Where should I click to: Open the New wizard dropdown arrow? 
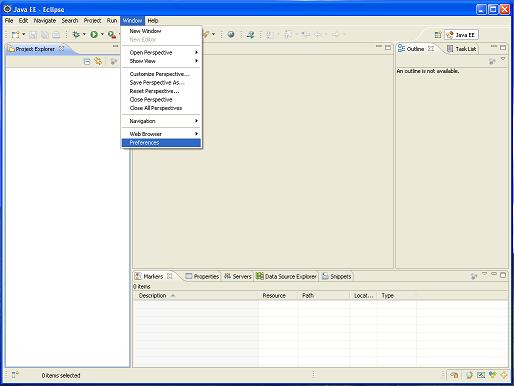pos(24,34)
